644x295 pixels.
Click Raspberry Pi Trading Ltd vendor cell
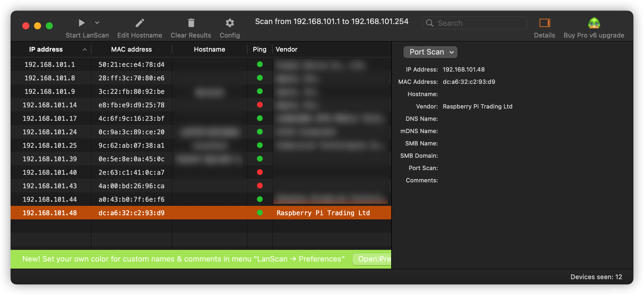[323, 213]
